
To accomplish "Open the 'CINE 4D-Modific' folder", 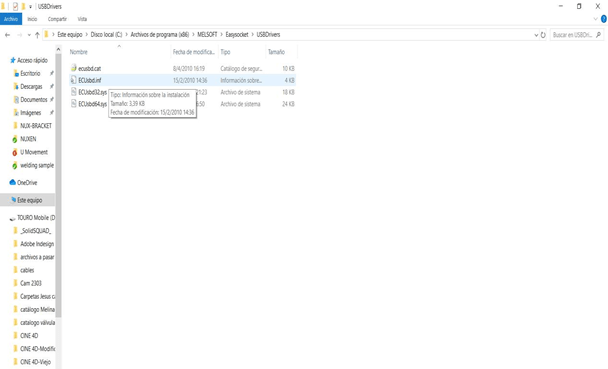I will 37,349.
